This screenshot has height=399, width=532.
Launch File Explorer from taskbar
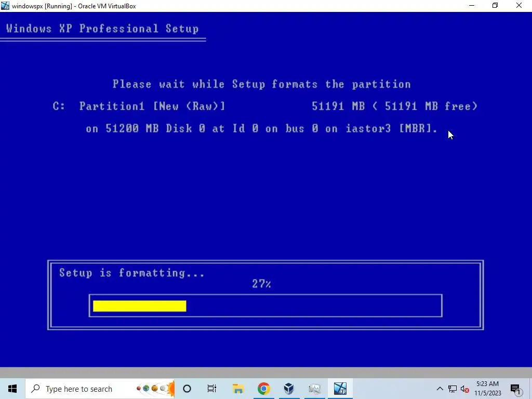pyautogui.click(x=238, y=389)
